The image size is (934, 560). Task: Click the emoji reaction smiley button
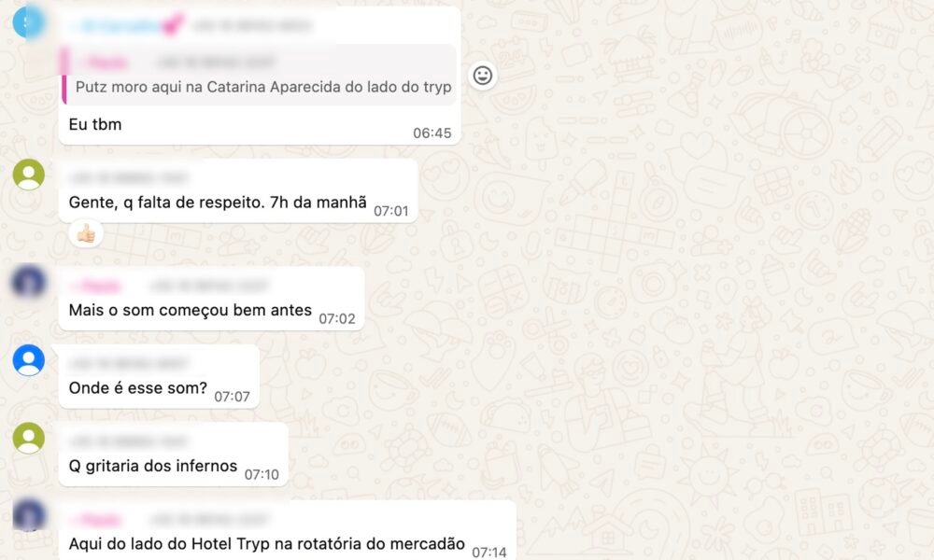(483, 76)
